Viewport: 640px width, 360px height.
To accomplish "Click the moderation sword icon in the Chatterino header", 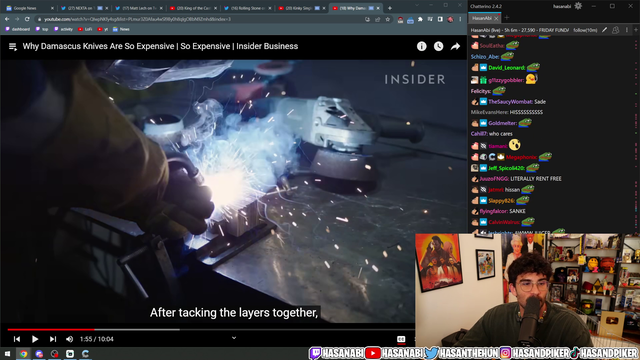I will 604,30.
